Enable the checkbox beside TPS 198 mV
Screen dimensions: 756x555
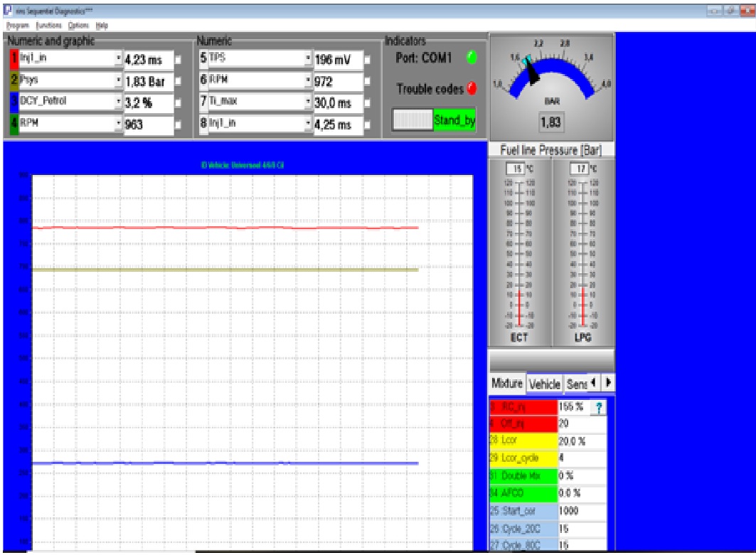pos(368,59)
